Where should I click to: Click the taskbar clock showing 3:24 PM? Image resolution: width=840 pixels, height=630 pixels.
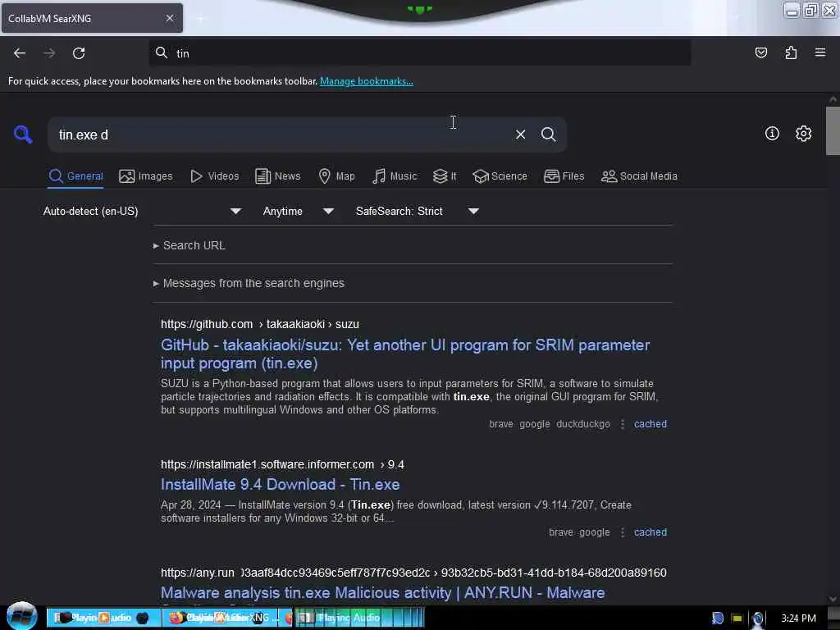pyautogui.click(x=798, y=619)
